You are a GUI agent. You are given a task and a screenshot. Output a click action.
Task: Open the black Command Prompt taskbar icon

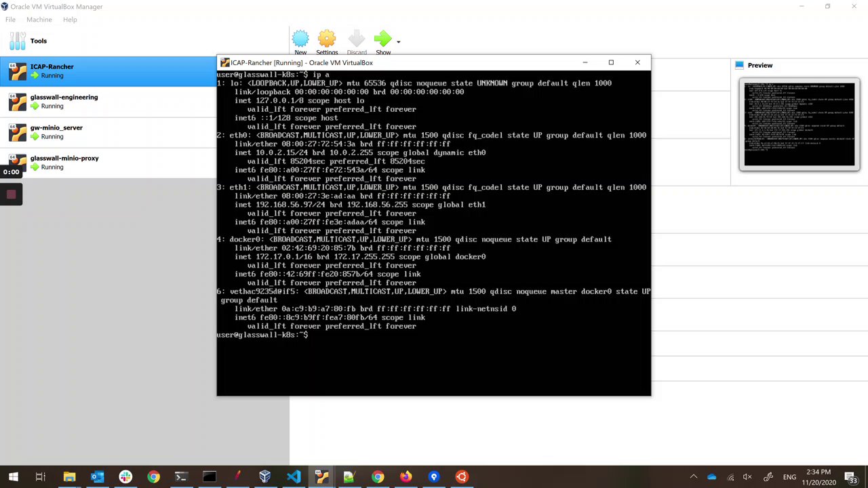coord(209,477)
